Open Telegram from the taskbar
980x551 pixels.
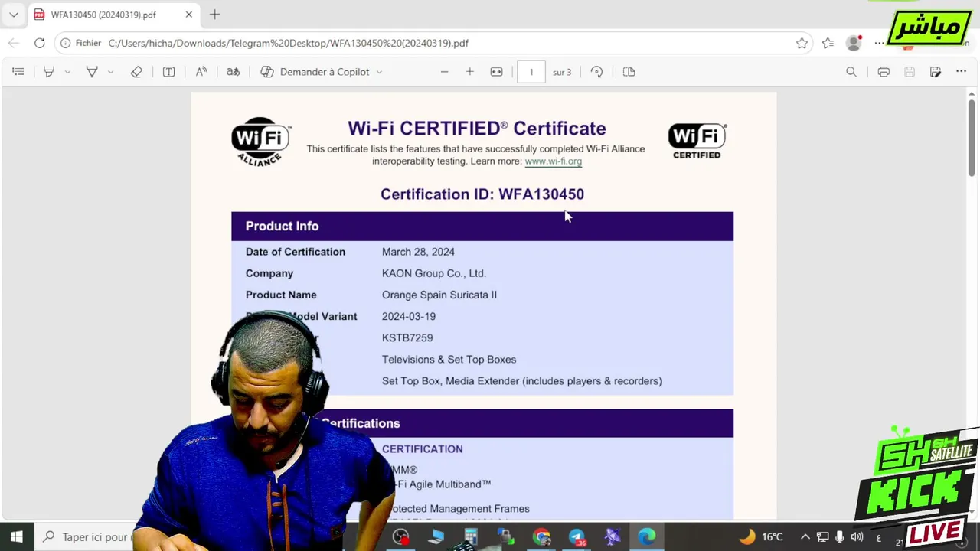tap(577, 536)
